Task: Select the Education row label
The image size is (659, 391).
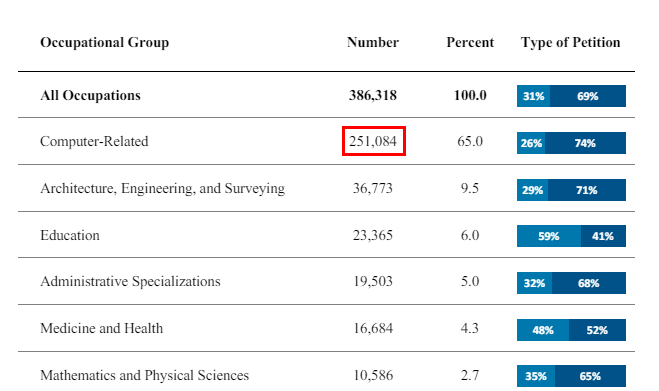Action: tap(70, 235)
